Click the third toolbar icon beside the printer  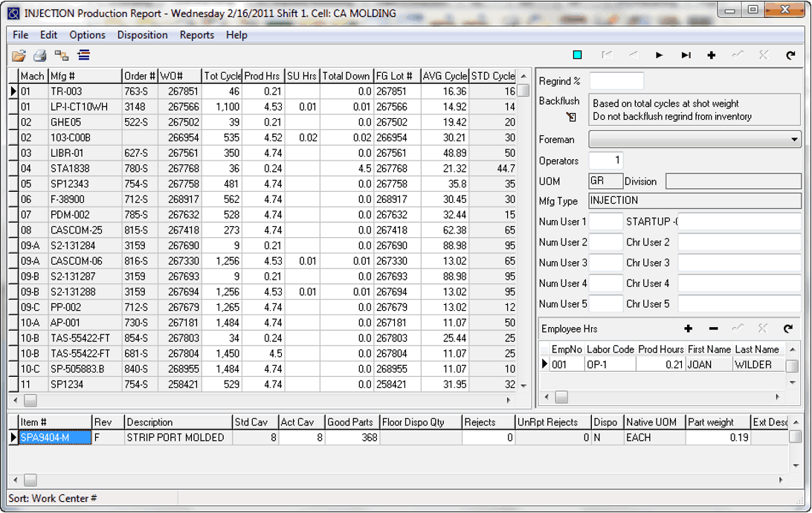pyautogui.click(x=62, y=56)
